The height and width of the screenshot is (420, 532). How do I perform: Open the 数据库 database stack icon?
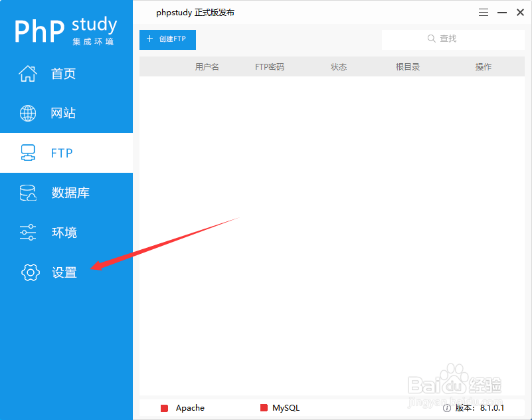27,193
